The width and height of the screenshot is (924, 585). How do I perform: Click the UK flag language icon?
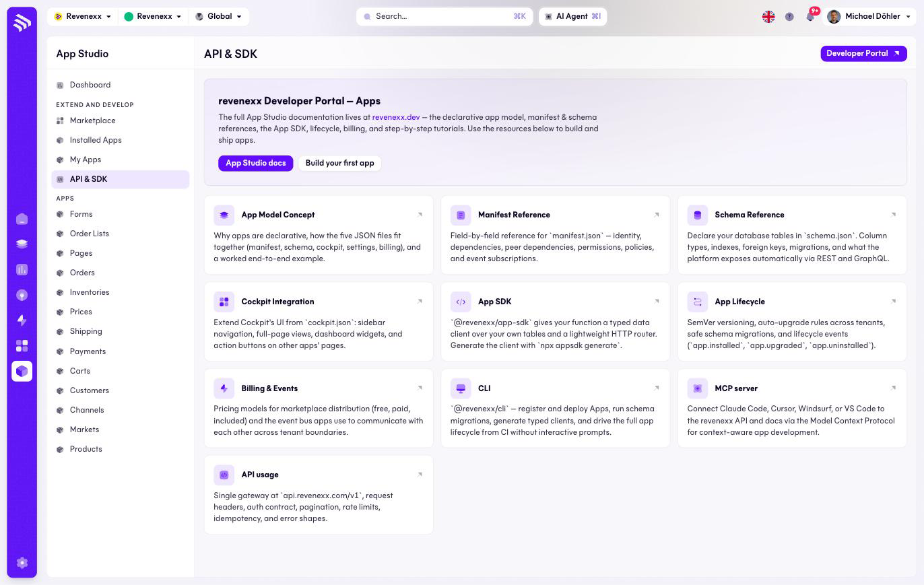pyautogui.click(x=768, y=17)
